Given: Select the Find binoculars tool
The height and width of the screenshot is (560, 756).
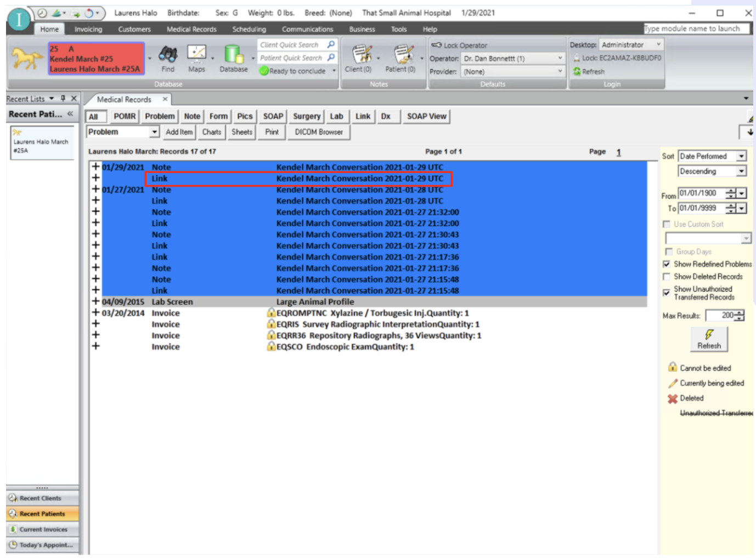Looking at the screenshot, I should pos(168,55).
